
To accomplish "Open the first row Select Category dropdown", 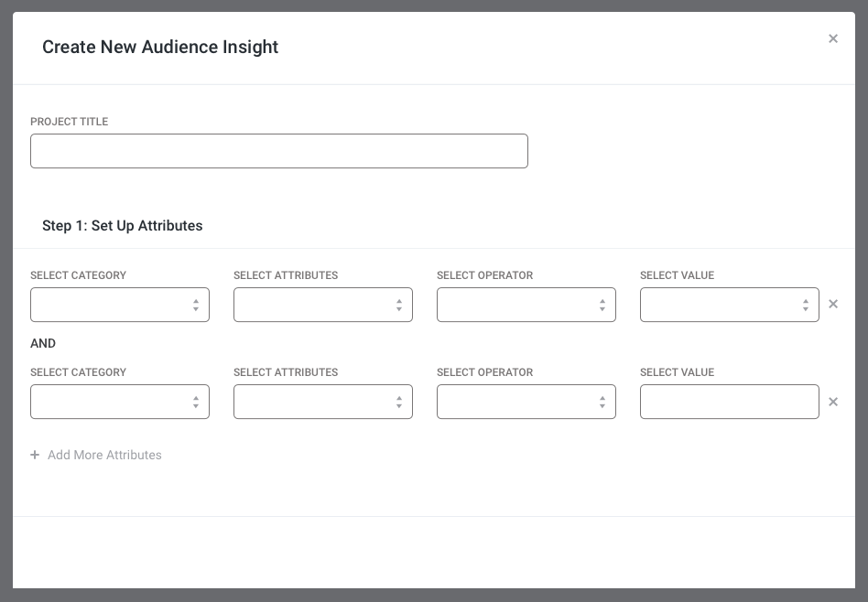I will click(x=120, y=305).
